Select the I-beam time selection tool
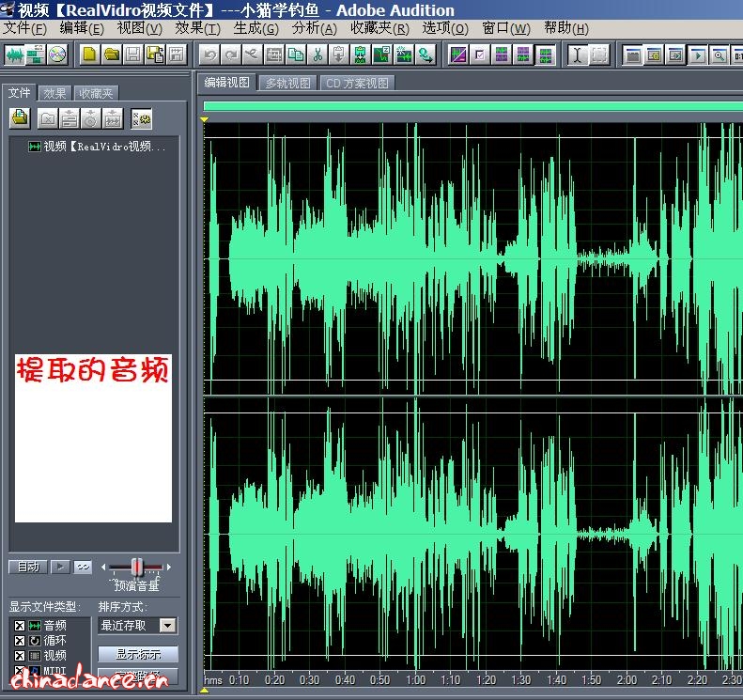743x700 pixels. point(577,54)
